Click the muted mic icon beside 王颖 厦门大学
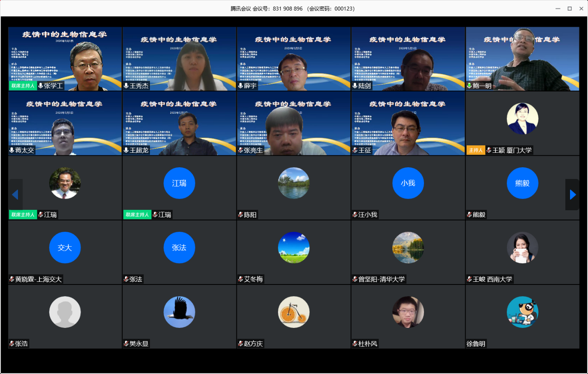The width and height of the screenshot is (588, 374). (x=489, y=150)
